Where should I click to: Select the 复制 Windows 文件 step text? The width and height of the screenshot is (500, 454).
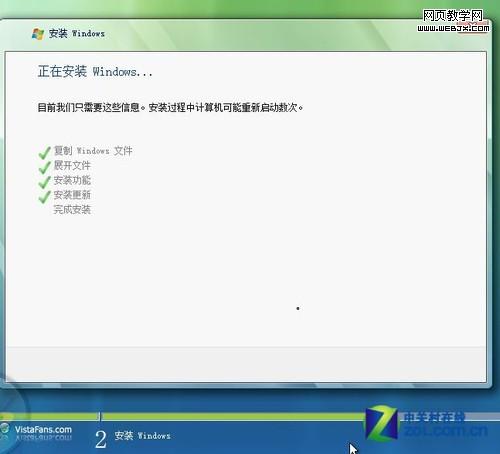[93, 151]
